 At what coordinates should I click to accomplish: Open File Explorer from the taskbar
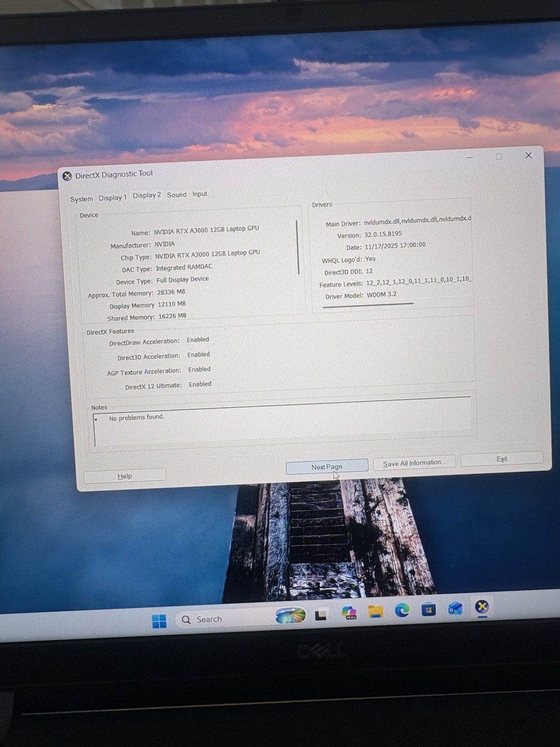375,611
